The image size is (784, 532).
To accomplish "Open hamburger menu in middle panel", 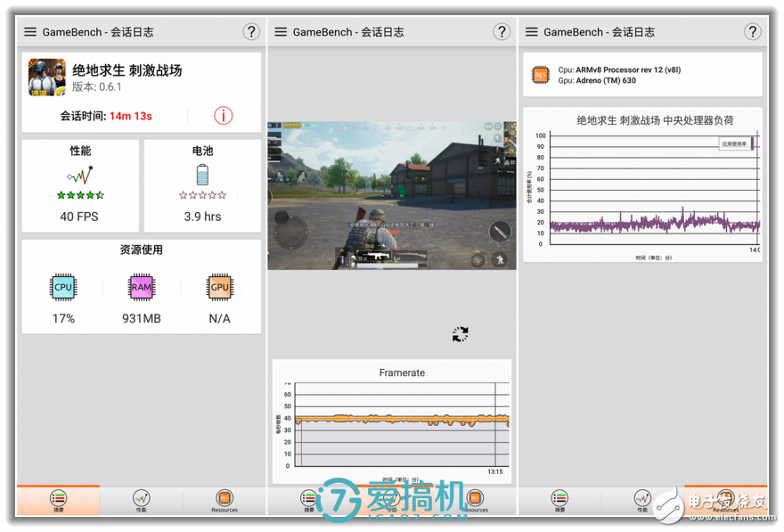I will (x=281, y=32).
